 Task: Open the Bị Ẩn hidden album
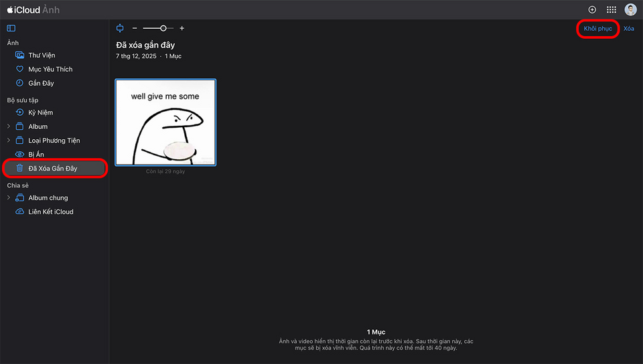click(x=36, y=155)
